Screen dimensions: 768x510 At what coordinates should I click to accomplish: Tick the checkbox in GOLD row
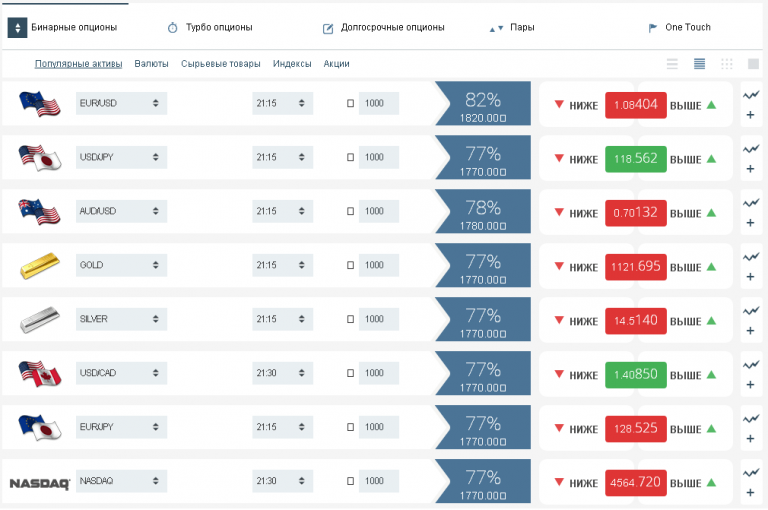pos(350,265)
